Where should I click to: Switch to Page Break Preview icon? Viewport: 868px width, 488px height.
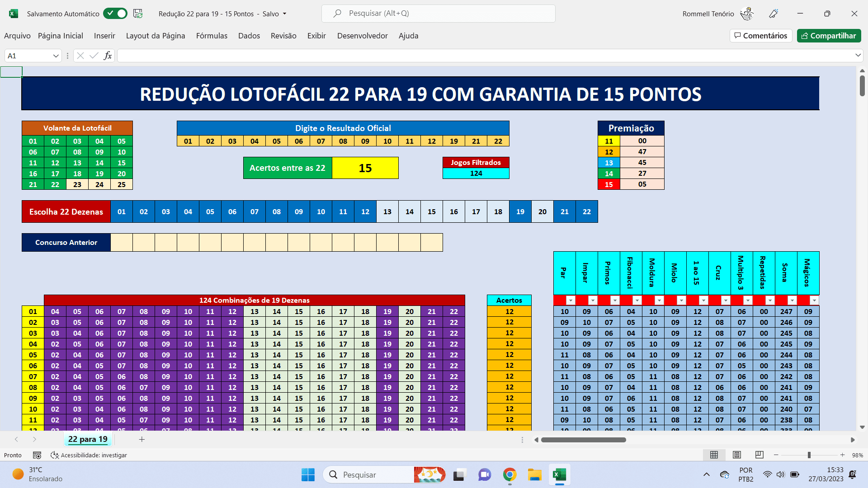tap(759, 455)
